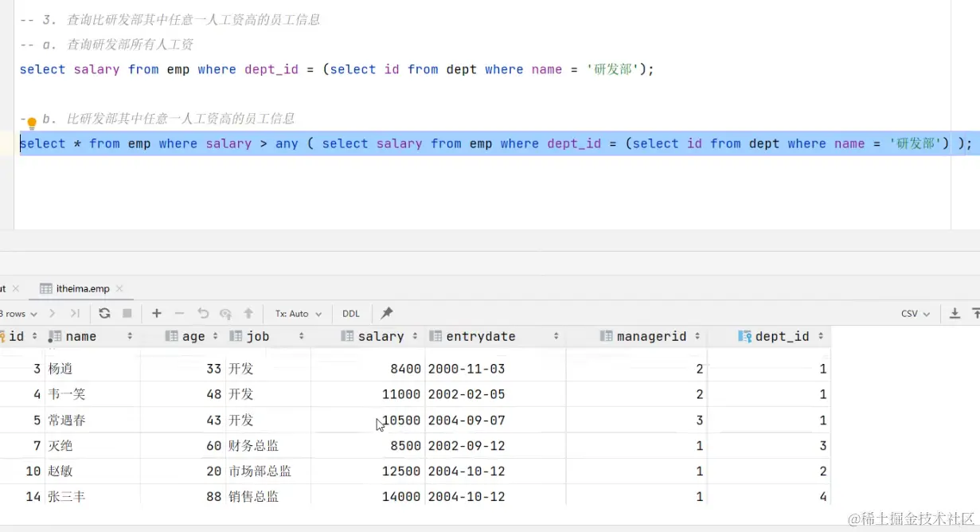Go to the next page chevron

pyautogui.click(x=53, y=314)
